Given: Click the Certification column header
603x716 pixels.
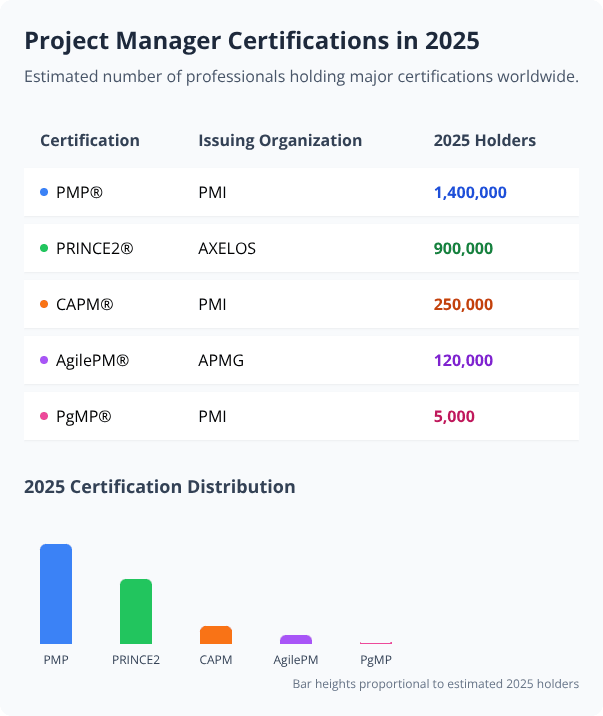Looking at the screenshot, I should (90, 141).
